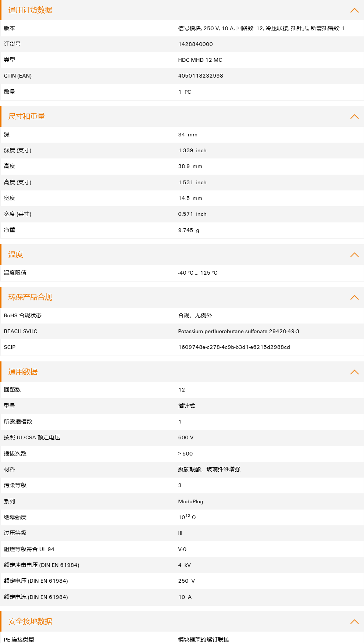Click height value 38.9 mm
Screen dimensions: 364x643
point(190,166)
